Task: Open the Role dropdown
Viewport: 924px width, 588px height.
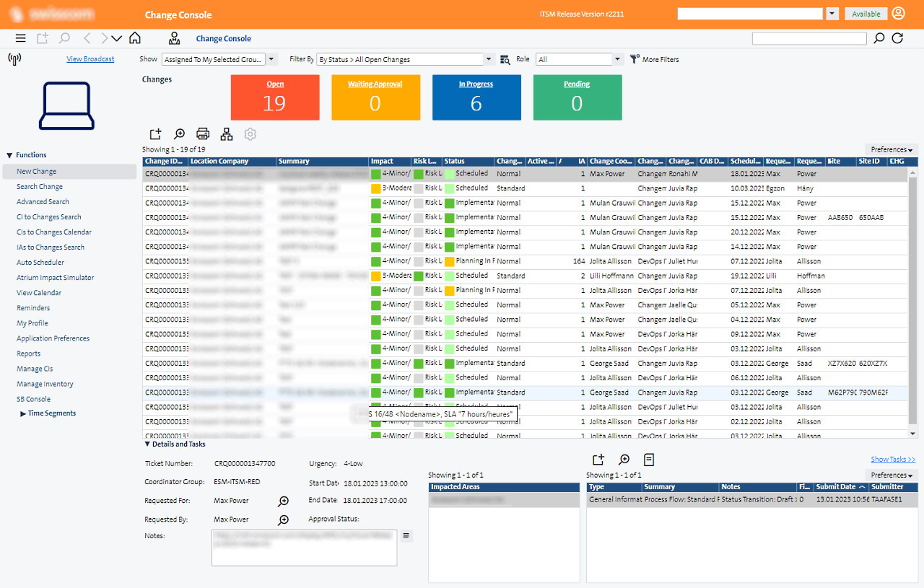Action: pyautogui.click(x=617, y=60)
